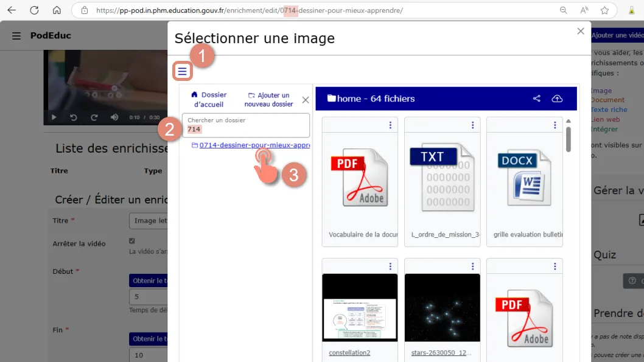
Task: Select the stars-2630050 thumbnail
Action: [443, 307]
